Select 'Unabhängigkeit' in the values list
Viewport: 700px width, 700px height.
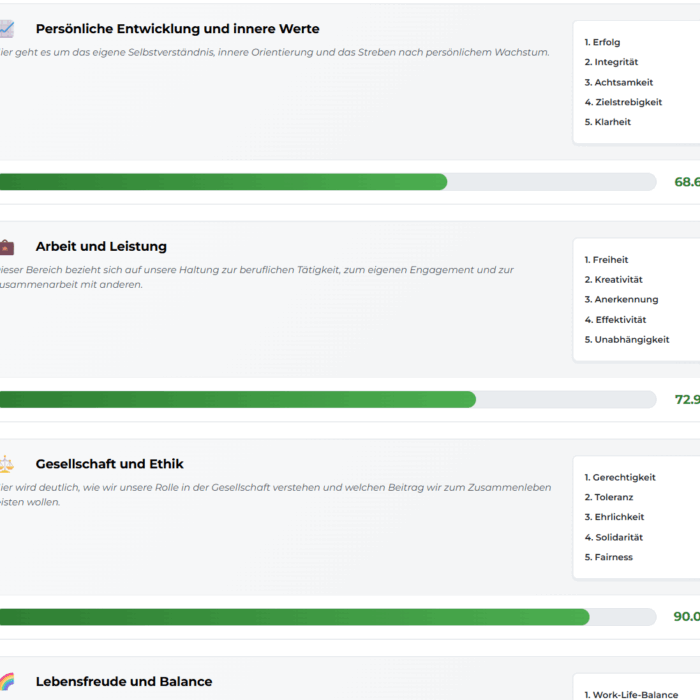point(632,340)
